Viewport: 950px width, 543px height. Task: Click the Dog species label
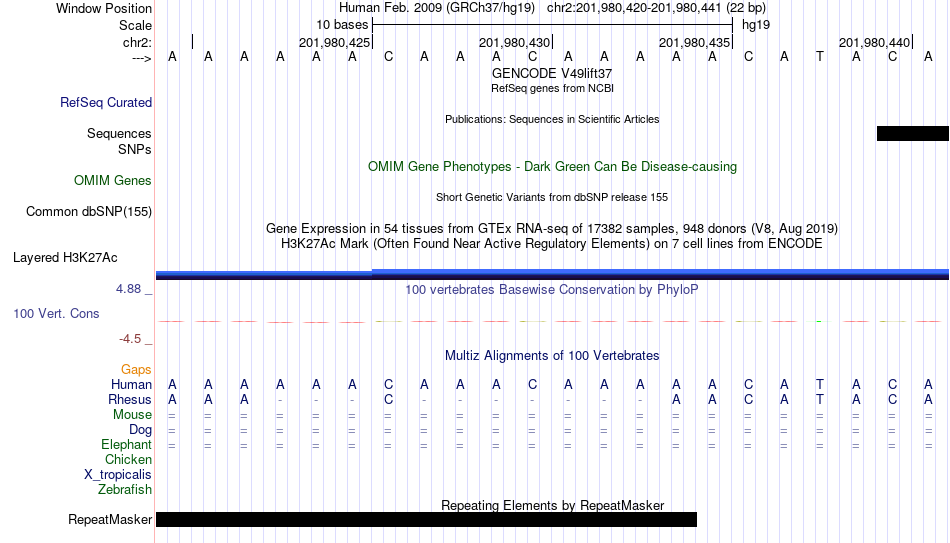pyautogui.click(x=140, y=430)
